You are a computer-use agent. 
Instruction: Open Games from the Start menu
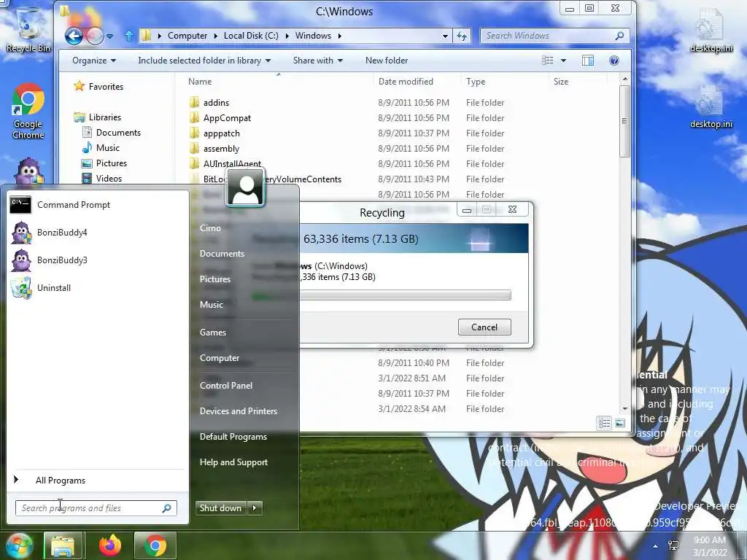[213, 332]
